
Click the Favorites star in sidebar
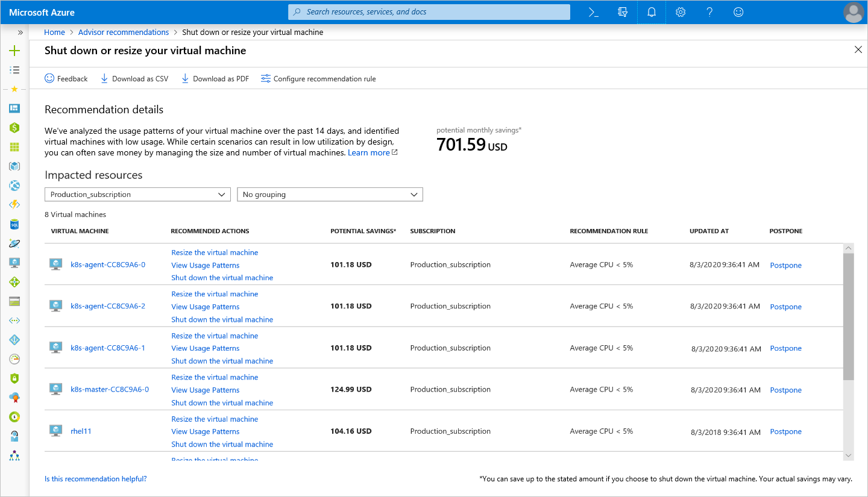click(x=14, y=89)
